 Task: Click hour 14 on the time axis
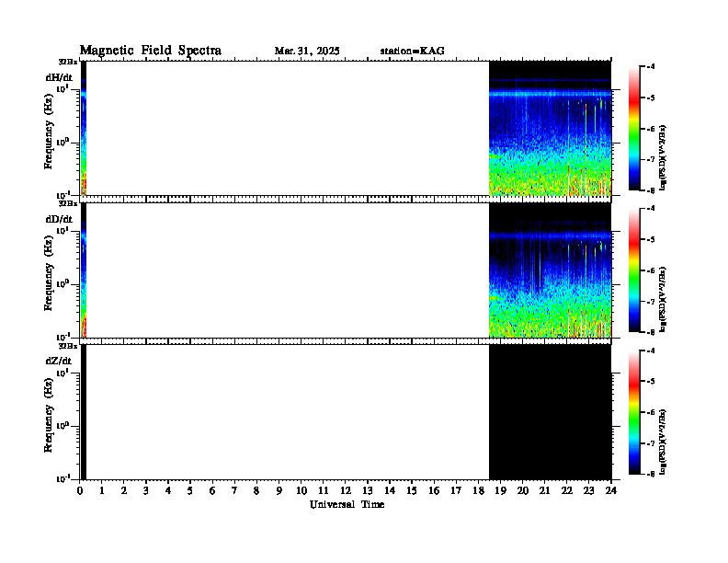[x=390, y=491]
